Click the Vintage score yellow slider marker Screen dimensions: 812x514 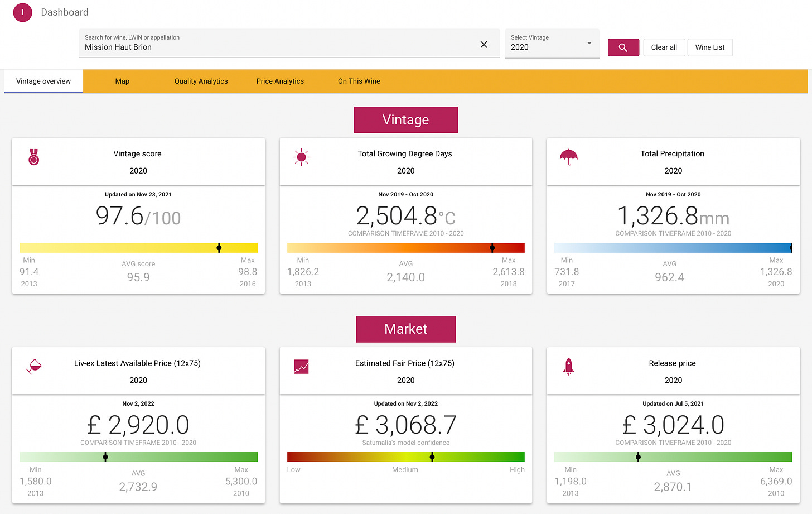(x=219, y=248)
